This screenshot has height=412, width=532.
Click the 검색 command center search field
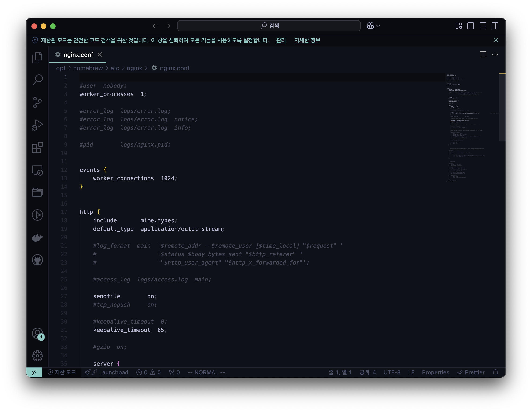point(269,26)
